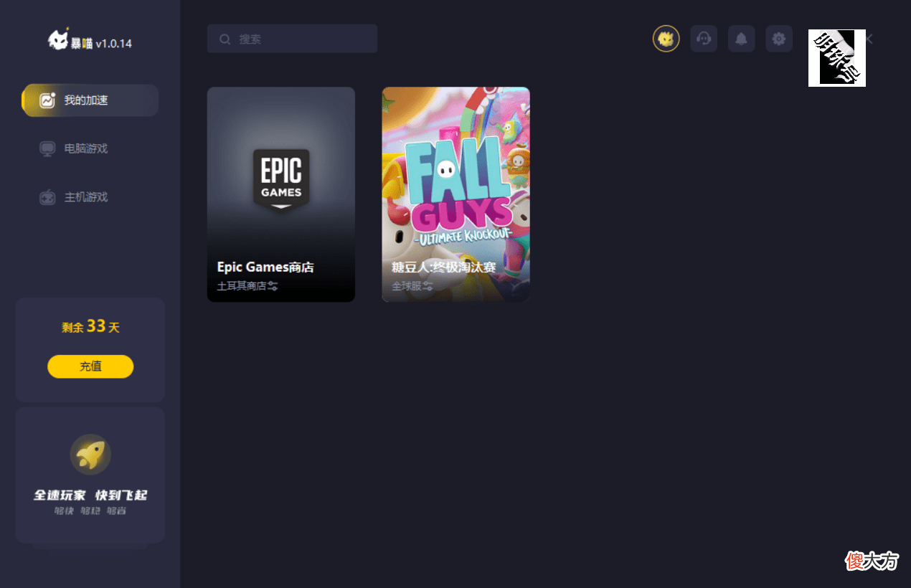This screenshot has width=911, height=588.
Task: Click the 糖豆人:终极淘汰赛 title text
Action: (444, 267)
